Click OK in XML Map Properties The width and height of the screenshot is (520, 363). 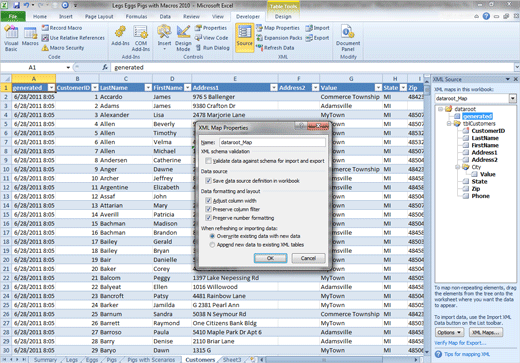pyautogui.click(x=270, y=258)
